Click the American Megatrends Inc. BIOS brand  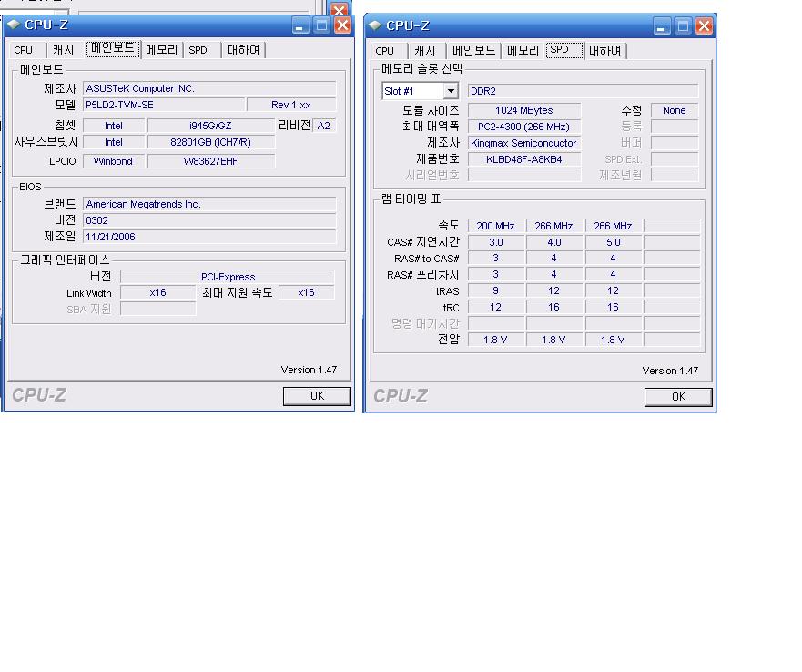[209, 204]
